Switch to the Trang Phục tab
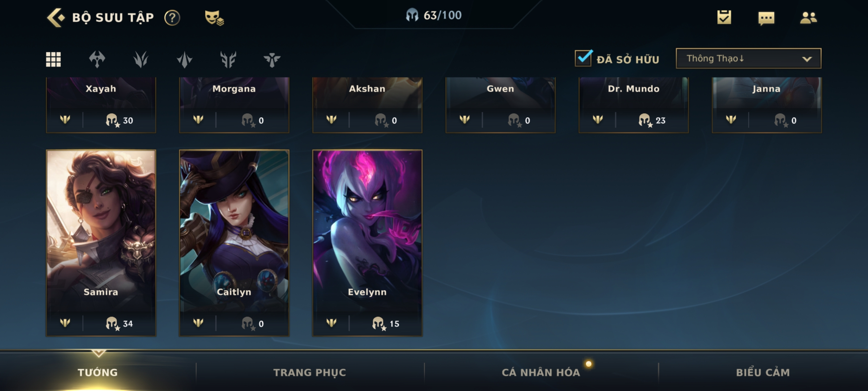868x391 pixels. tap(310, 372)
